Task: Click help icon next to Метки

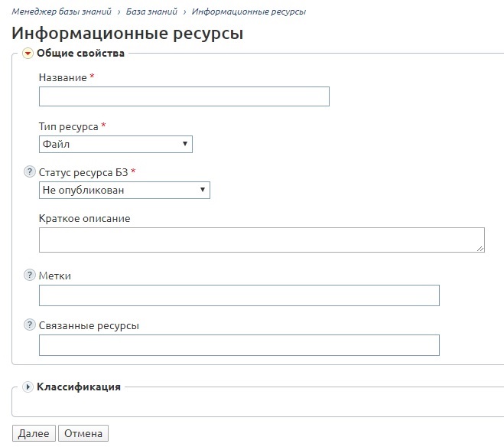Action: pos(30,275)
